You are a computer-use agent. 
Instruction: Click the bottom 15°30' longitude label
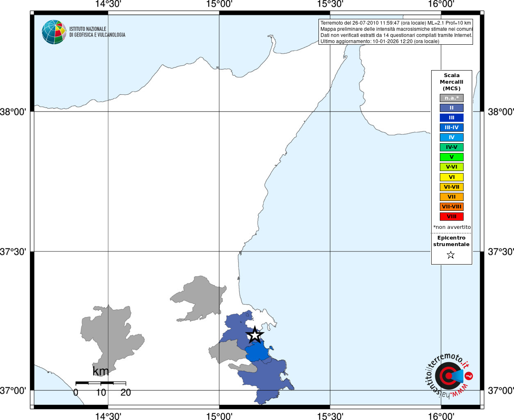pos(330,416)
